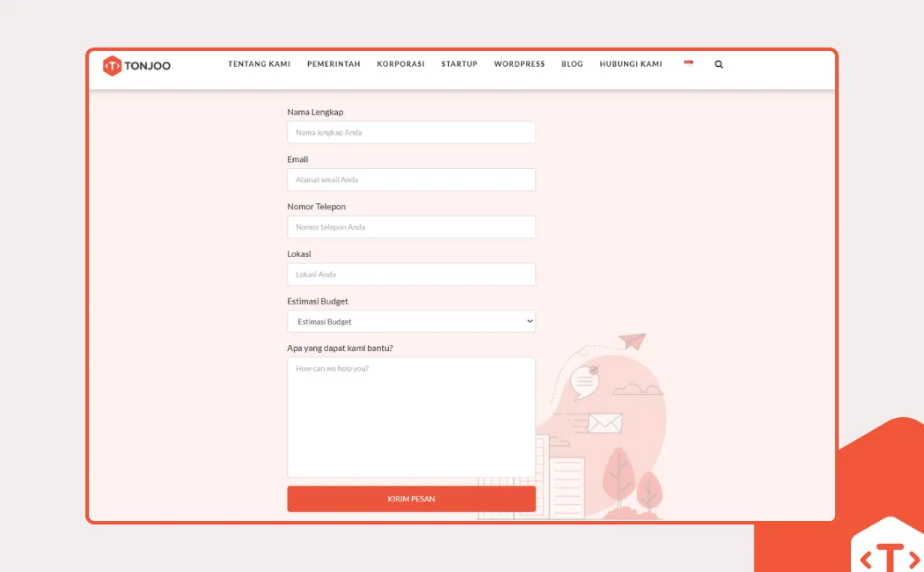Click the Estimasi Budget combo box
This screenshot has height=572, width=924.
(411, 321)
